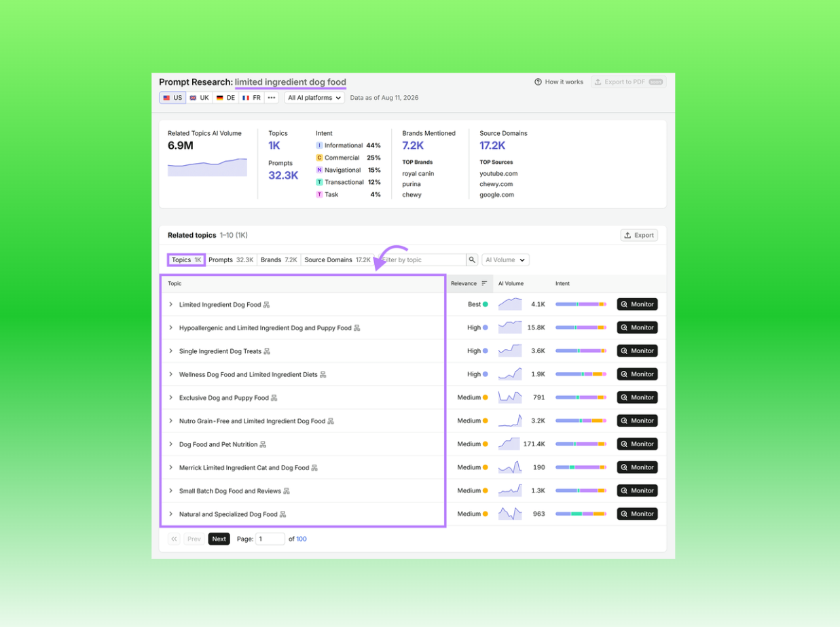
Task: Monitor the Limited Ingredient Dog Food topic
Action: (637, 304)
